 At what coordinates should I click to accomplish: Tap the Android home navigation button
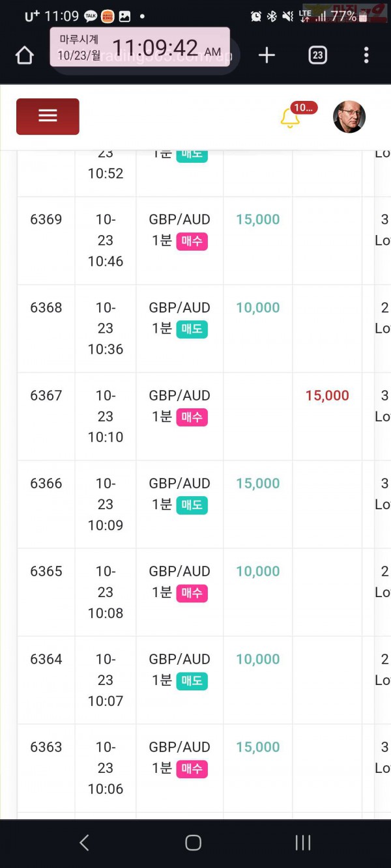(194, 843)
